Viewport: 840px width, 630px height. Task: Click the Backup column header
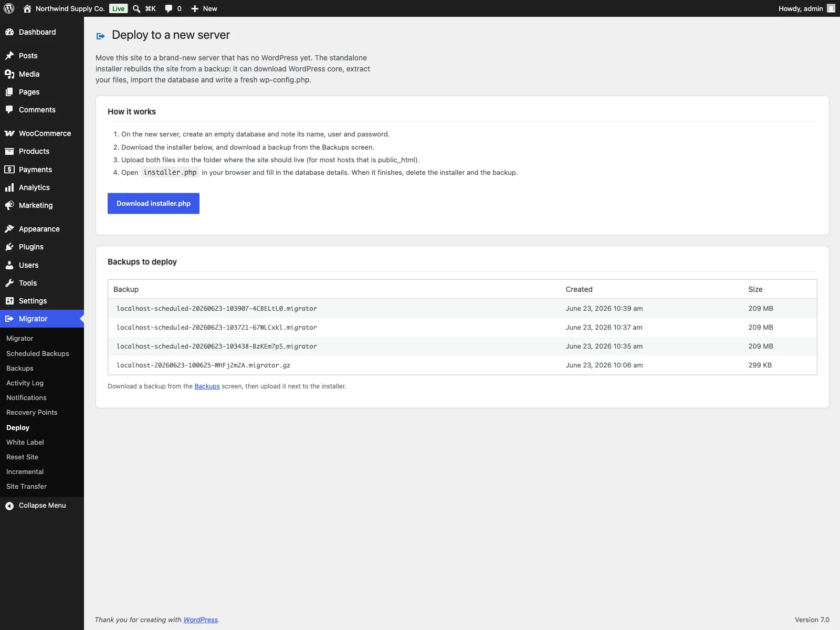126,289
